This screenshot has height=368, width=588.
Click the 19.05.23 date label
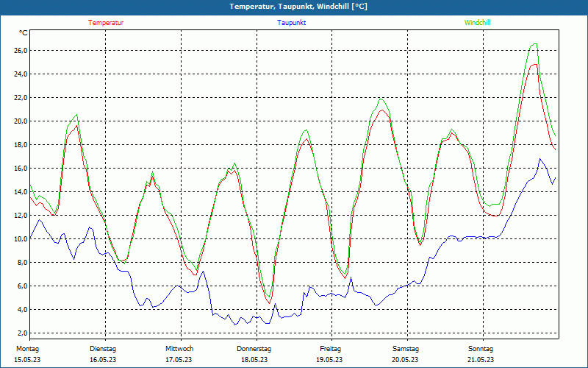[329, 360]
